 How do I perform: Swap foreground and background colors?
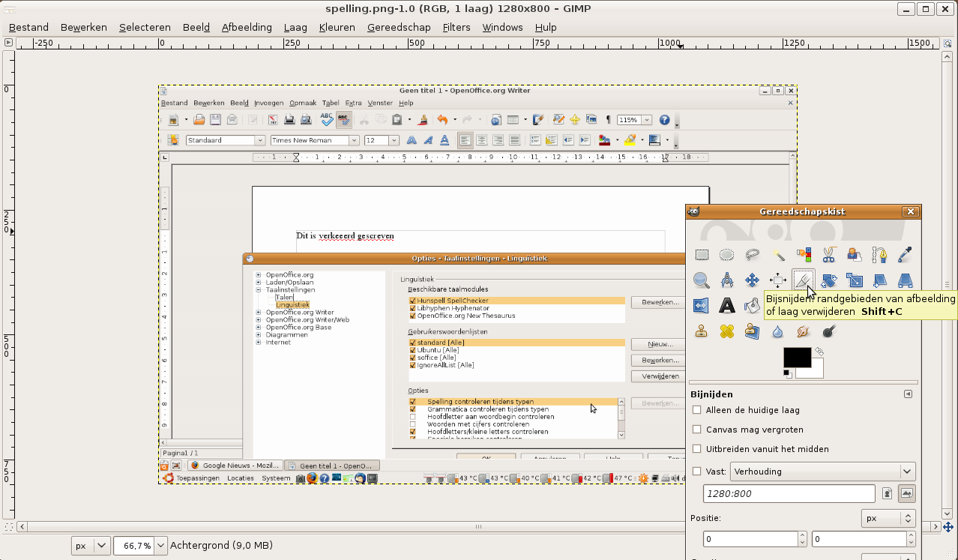(819, 352)
